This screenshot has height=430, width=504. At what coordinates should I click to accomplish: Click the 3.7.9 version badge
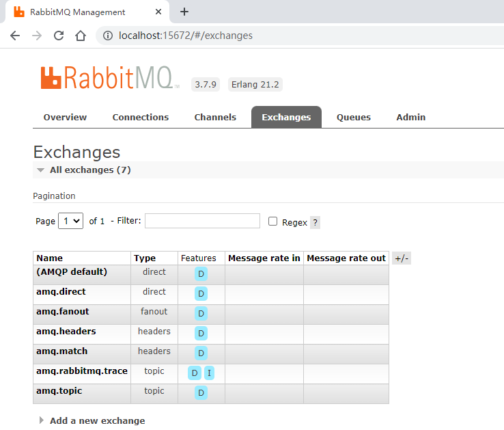206,84
